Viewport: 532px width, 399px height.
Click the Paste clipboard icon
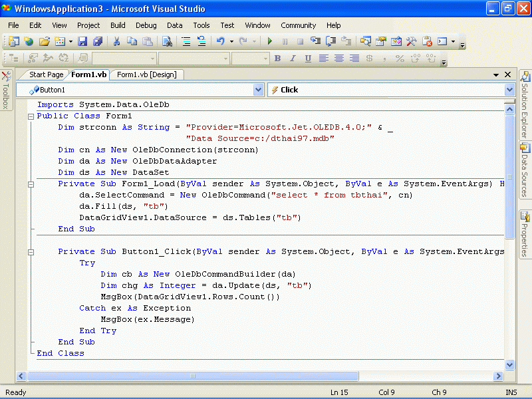pos(147,41)
